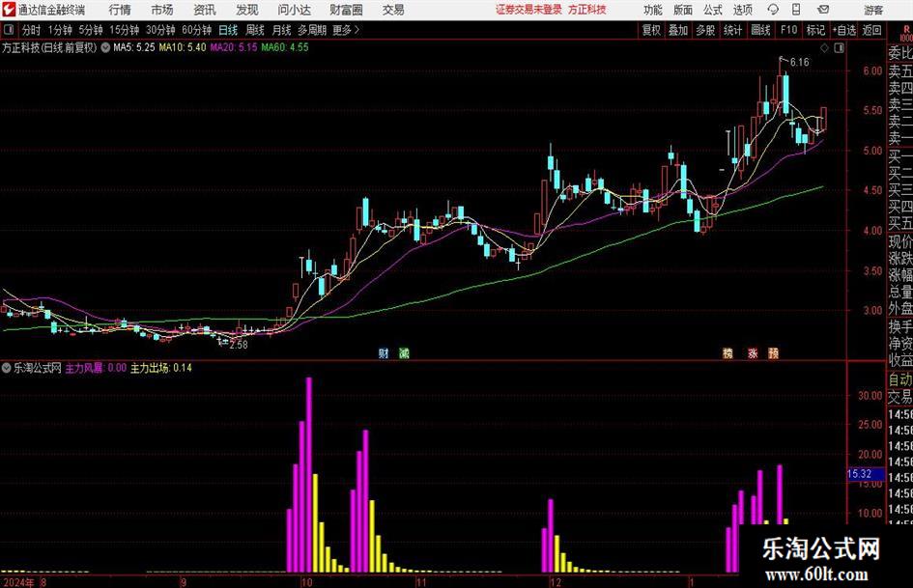Click the 返回 back button

871,30
